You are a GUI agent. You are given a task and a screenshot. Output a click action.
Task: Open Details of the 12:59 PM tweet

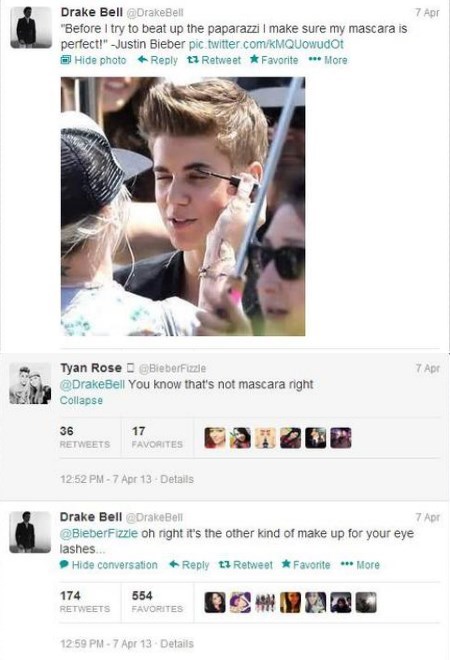177,644
